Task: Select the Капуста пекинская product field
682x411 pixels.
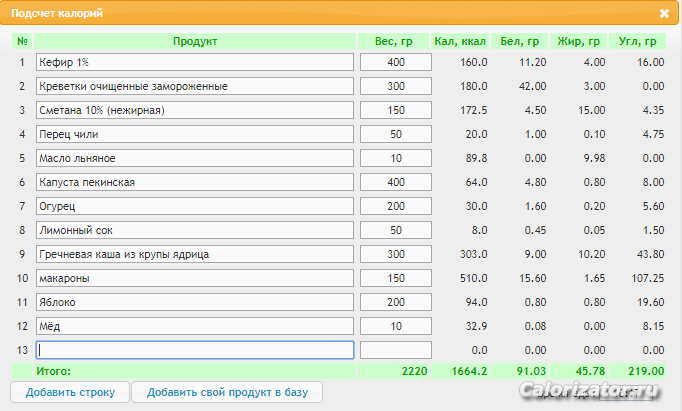Action: click(195, 182)
